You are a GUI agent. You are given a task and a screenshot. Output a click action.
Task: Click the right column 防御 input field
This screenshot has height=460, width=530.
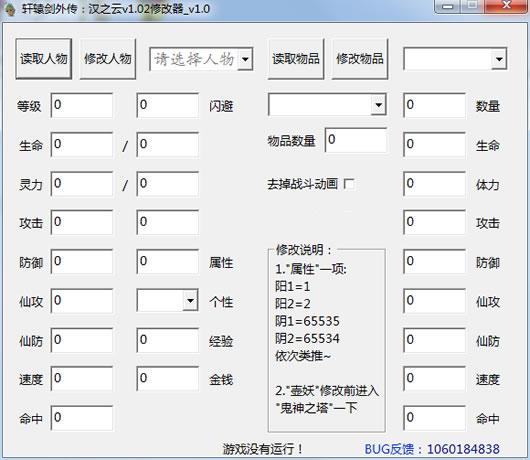coord(434,262)
